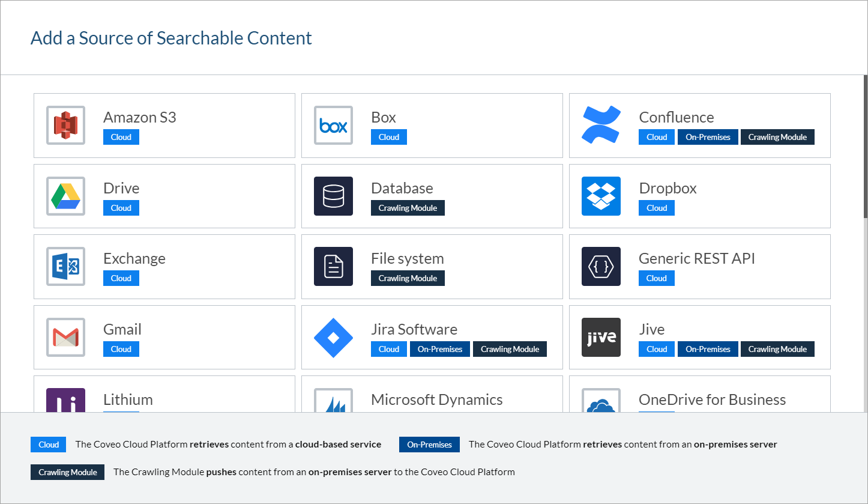Viewport: 868px width, 504px height.
Task: Click the Google Drive logo icon
Action: tap(65, 196)
